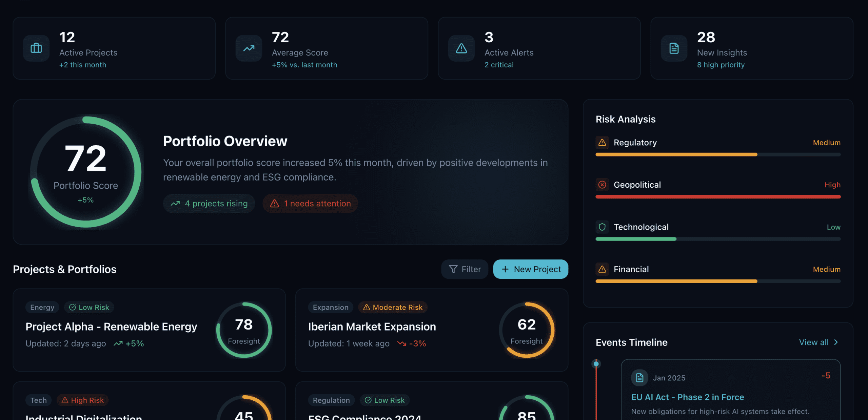The image size is (868, 420).
Task: Click the Financial risk progress bar
Action: [718, 281]
